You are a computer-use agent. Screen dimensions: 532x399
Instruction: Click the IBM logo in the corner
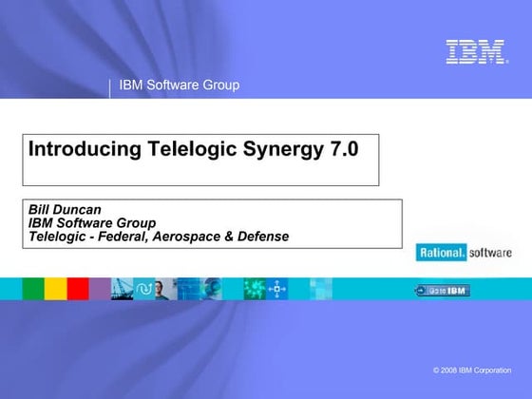(x=477, y=52)
